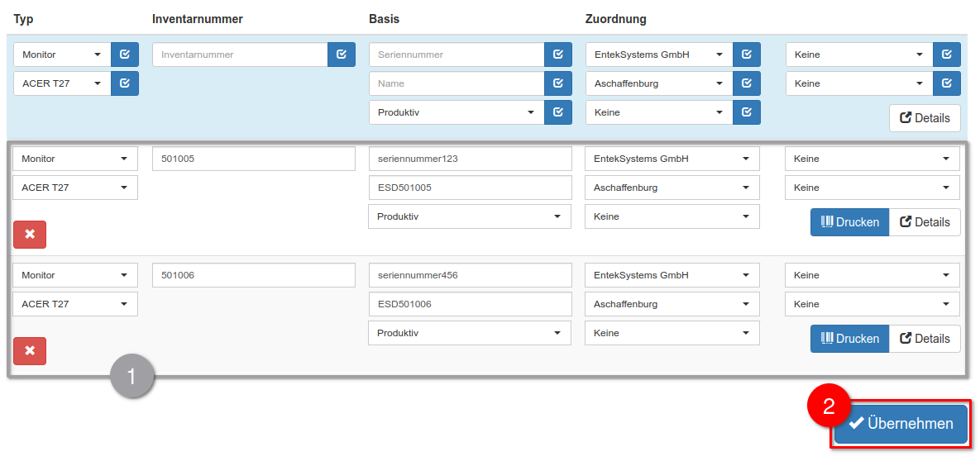Open Details in the blue template row

[925, 118]
